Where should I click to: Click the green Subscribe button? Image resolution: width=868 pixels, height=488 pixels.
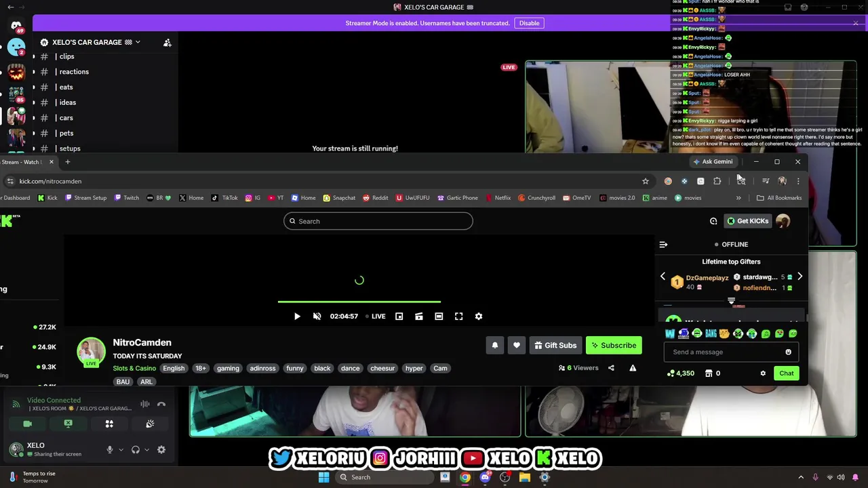(614, 346)
